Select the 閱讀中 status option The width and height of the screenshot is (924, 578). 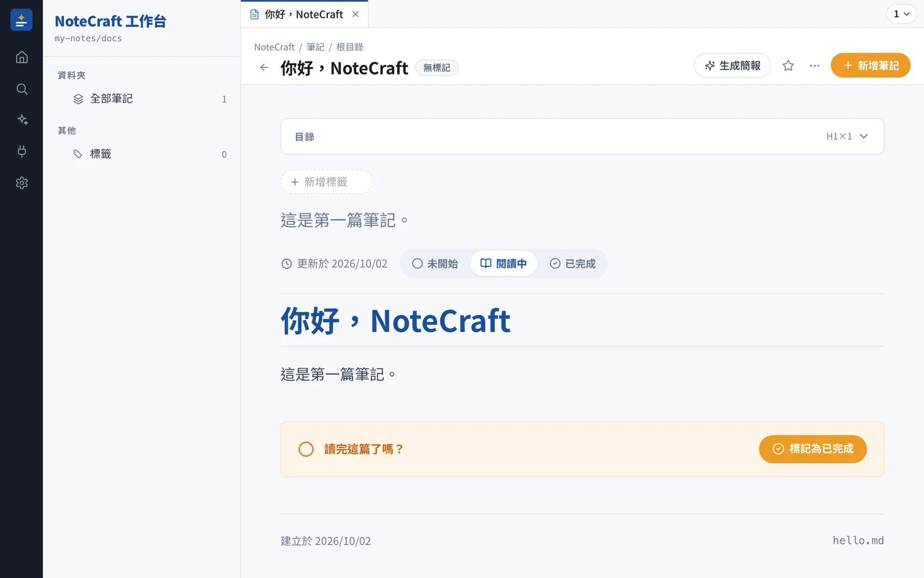point(504,264)
